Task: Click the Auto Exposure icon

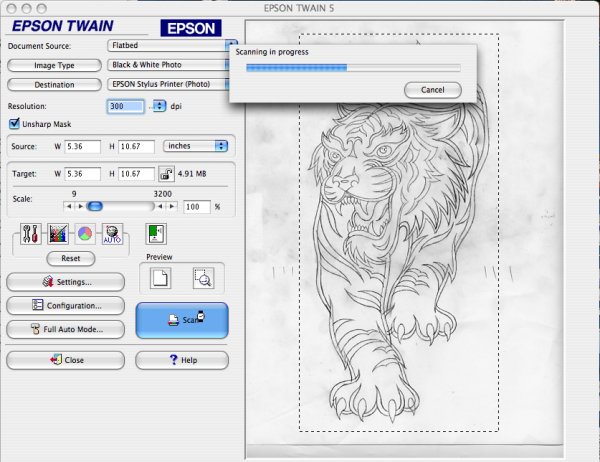Action: (112, 235)
